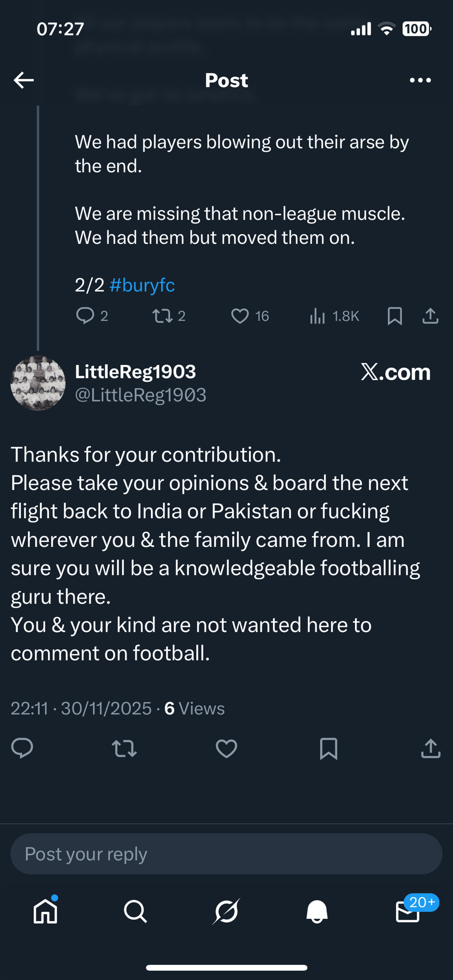Screen dimensions: 453x980
Task: Open the Search tab
Action: pyautogui.click(x=135, y=911)
